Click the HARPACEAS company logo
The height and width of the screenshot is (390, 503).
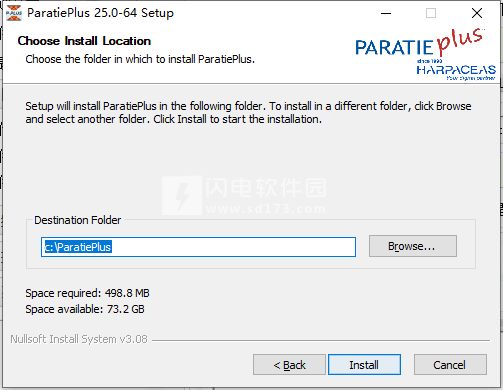(456, 70)
